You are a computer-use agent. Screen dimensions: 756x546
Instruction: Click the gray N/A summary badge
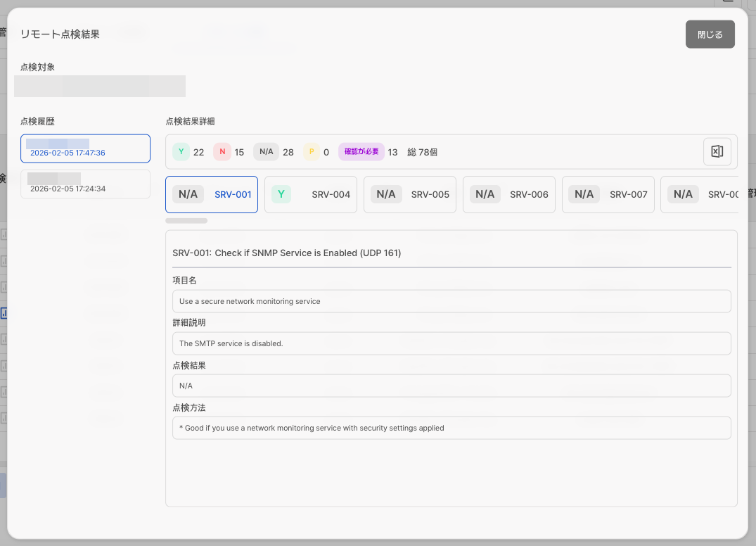click(266, 152)
